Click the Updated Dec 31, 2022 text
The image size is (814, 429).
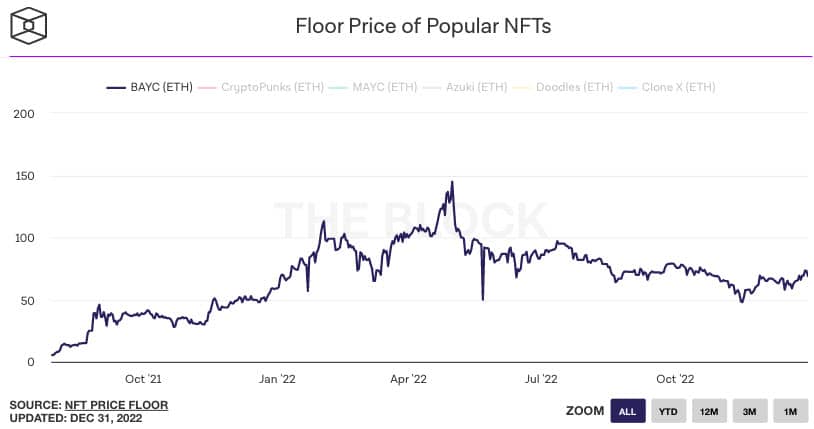click(76, 418)
